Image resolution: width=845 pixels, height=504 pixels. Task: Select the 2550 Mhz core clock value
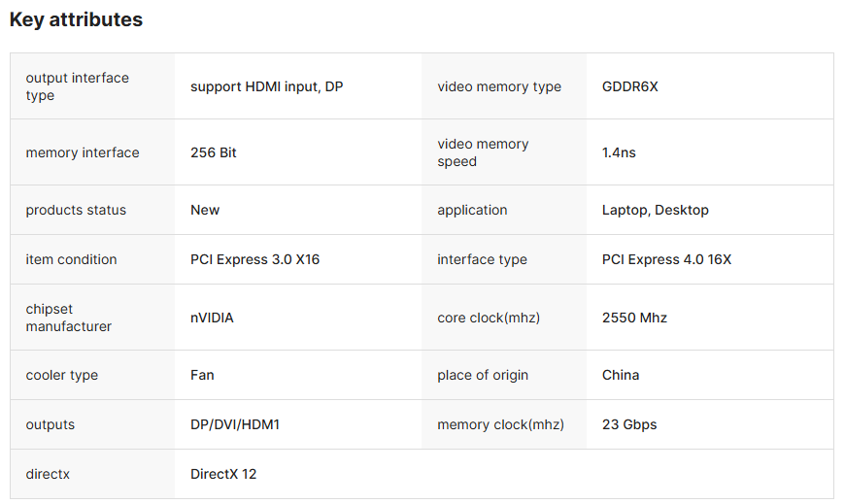click(634, 318)
